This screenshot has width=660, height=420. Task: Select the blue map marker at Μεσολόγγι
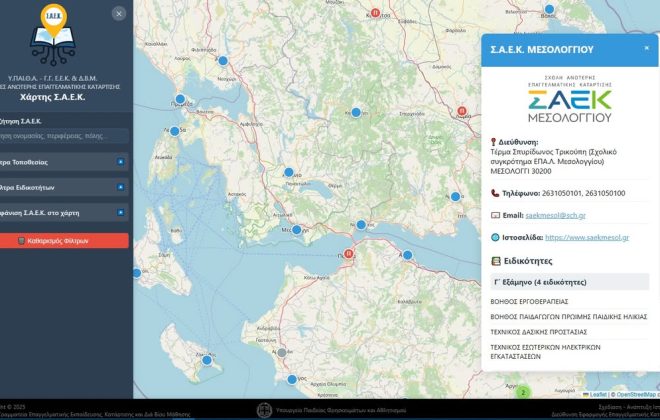click(x=297, y=228)
